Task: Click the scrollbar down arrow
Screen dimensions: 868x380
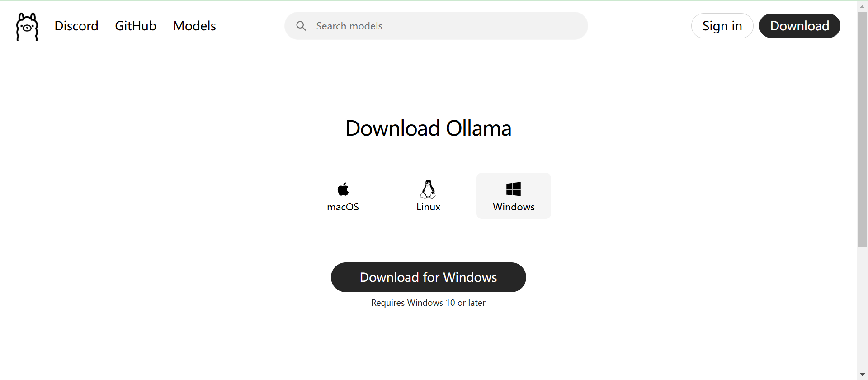Action: (x=862, y=375)
